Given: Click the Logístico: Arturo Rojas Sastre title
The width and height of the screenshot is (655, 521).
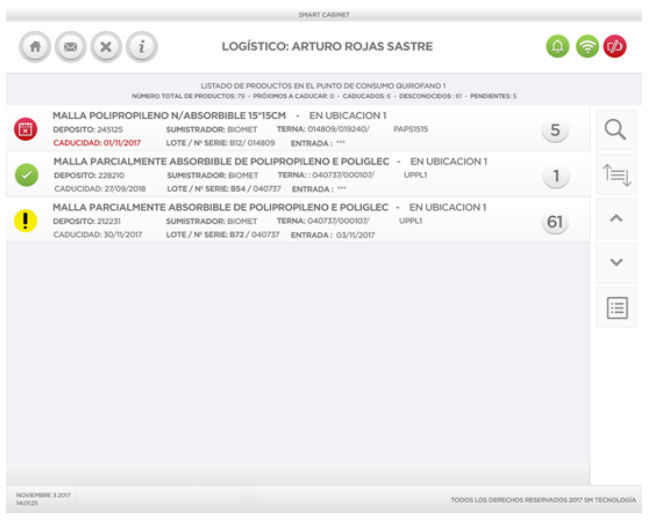Looking at the screenshot, I should click(326, 47).
